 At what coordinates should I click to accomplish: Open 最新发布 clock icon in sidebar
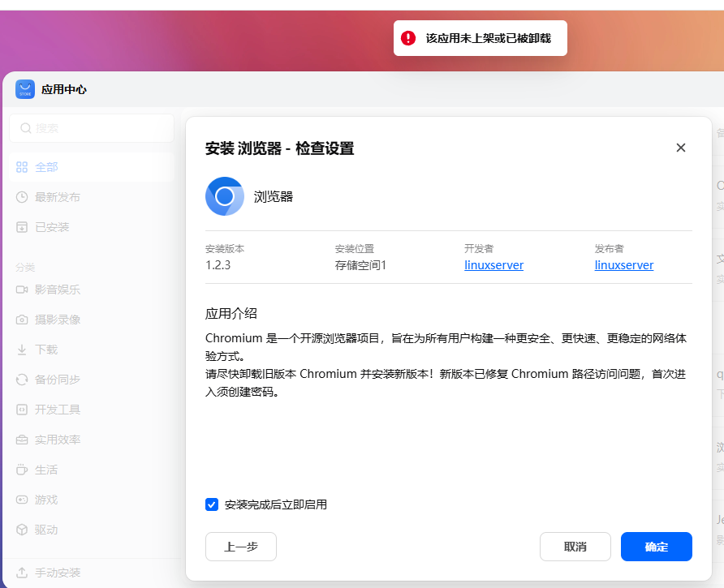point(22,197)
